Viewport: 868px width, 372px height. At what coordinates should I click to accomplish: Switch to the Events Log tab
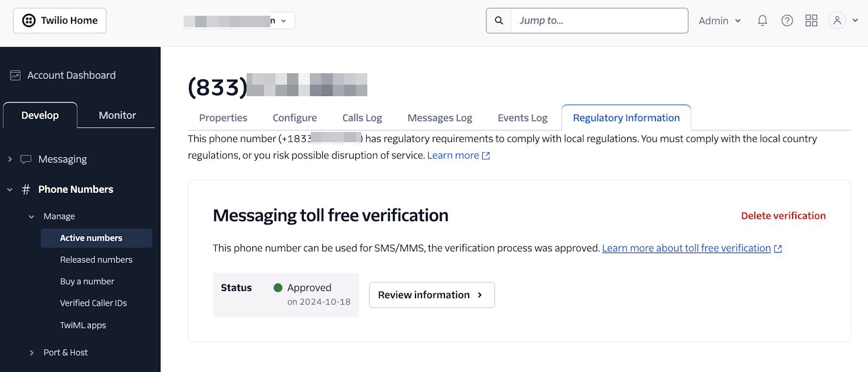pyautogui.click(x=522, y=118)
